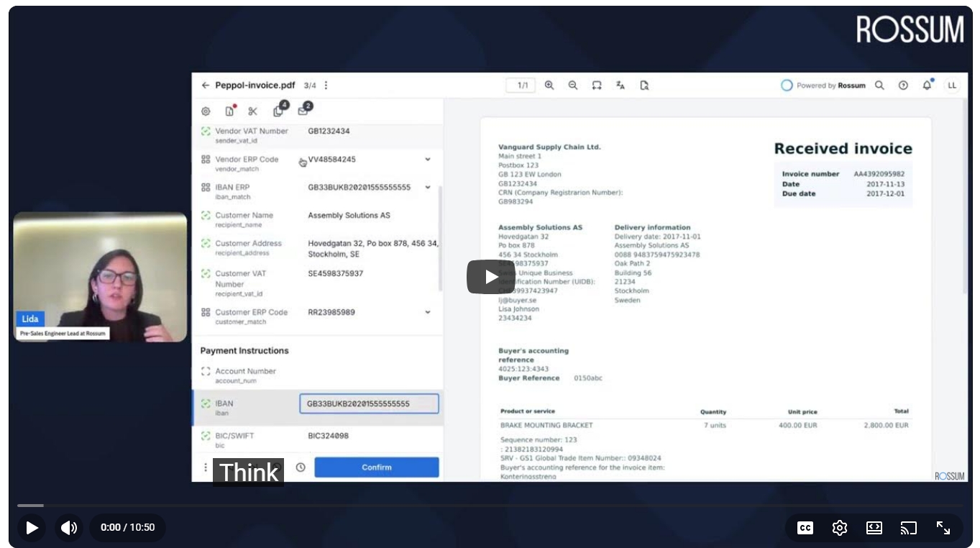Click the help question mark icon
Image resolution: width=980 pixels, height=548 pixels.
[x=903, y=85]
